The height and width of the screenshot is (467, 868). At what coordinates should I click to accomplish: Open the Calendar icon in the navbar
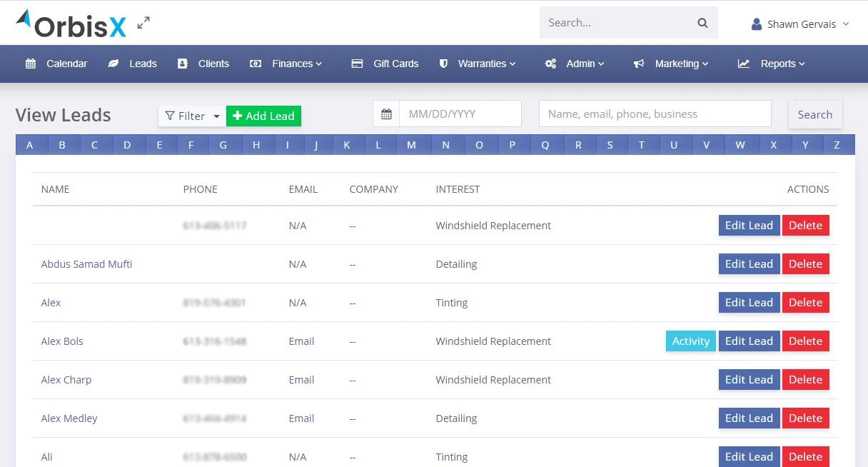pyautogui.click(x=31, y=64)
